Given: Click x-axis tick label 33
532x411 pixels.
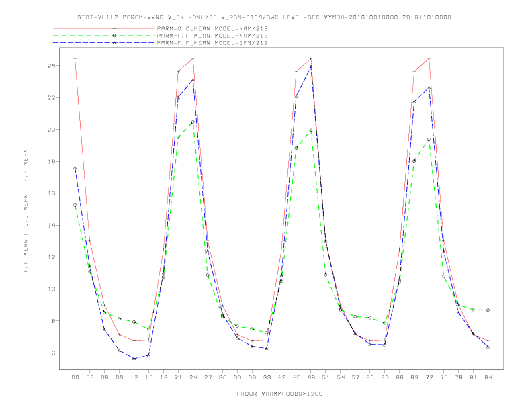Looking at the screenshot, I should click(237, 377).
